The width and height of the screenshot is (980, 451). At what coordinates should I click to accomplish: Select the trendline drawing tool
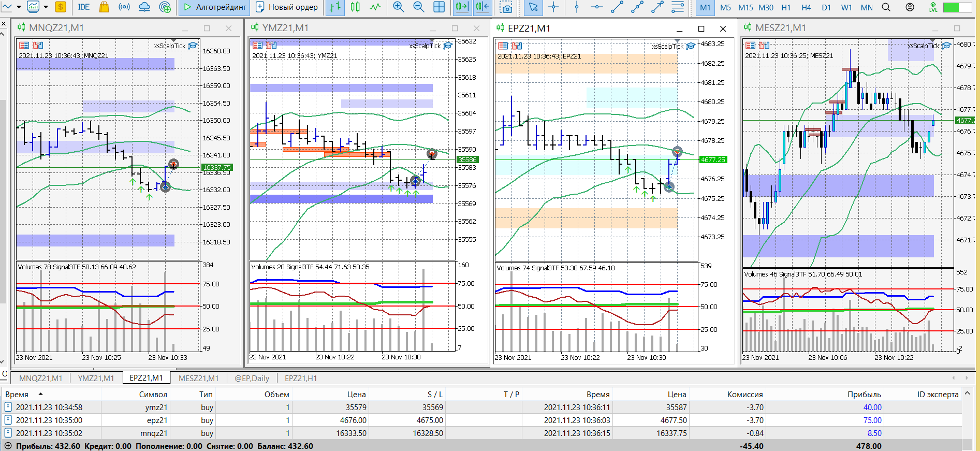(x=617, y=7)
